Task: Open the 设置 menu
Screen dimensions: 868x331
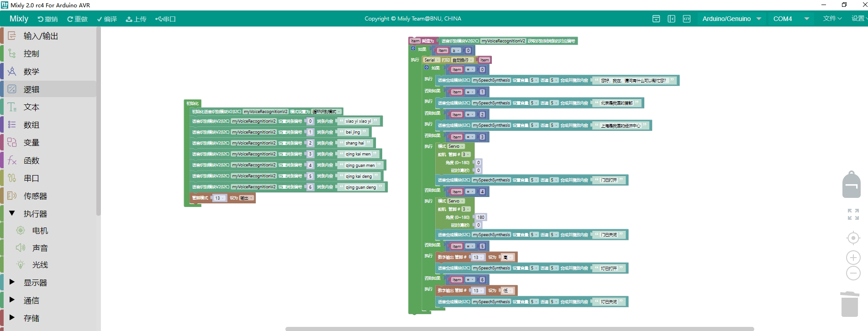Action: click(x=859, y=18)
